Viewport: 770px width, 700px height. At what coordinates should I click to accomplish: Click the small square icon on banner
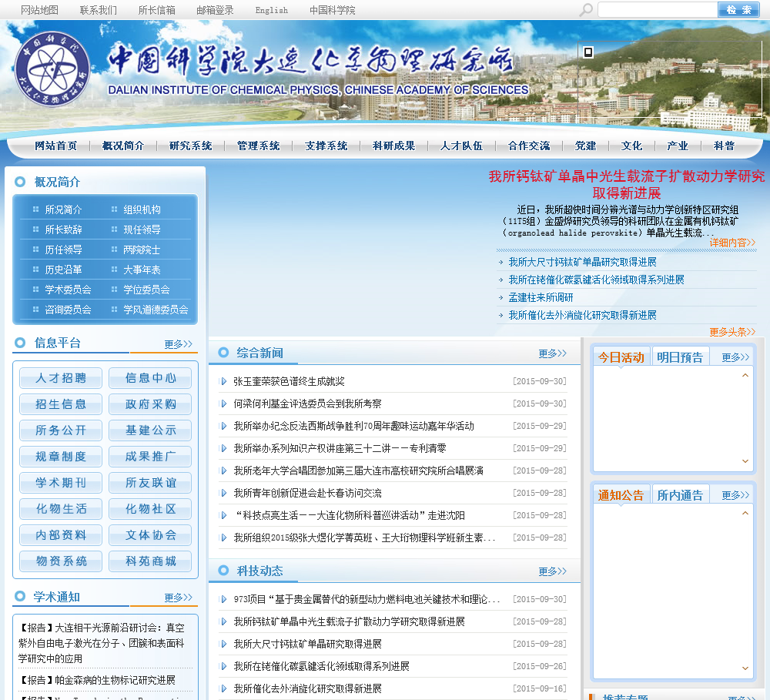[x=588, y=52]
